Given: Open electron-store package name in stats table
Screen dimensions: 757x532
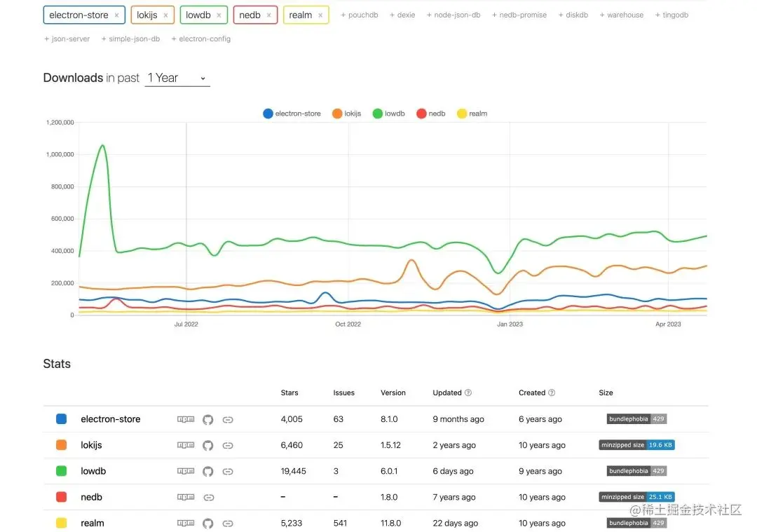Looking at the screenshot, I should [111, 419].
